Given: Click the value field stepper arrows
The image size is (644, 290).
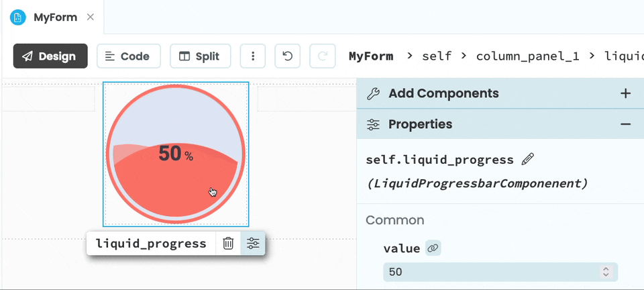Looking at the screenshot, I should (x=606, y=272).
